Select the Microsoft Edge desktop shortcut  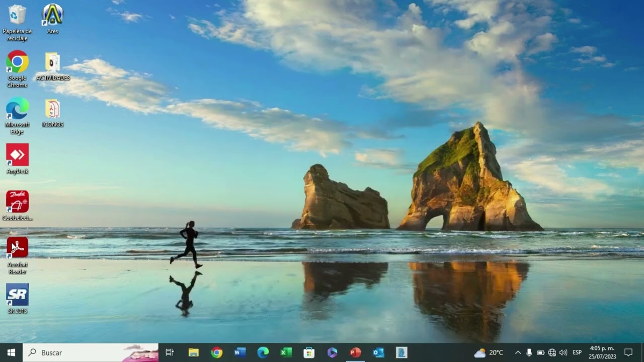point(17,116)
